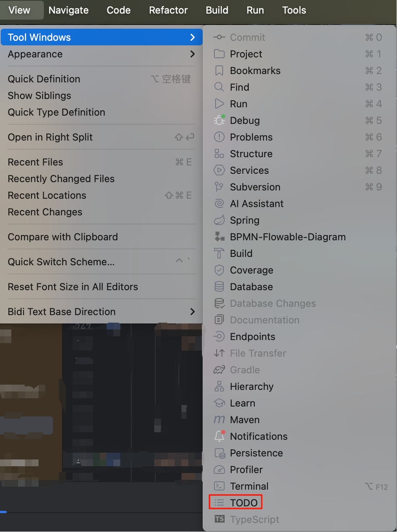Image resolution: width=397 pixels, height=532 pixels.
Task: Select Recent Files entry
Action: 35,162
